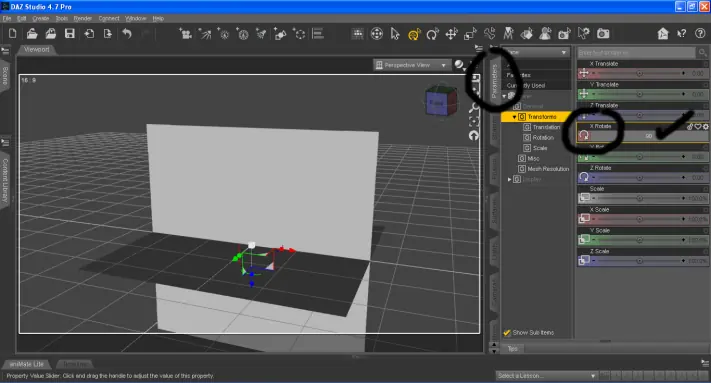This screenshot has width=711, height=383.
Task: Open the gear settings on X Rotate
Action: 706,127
